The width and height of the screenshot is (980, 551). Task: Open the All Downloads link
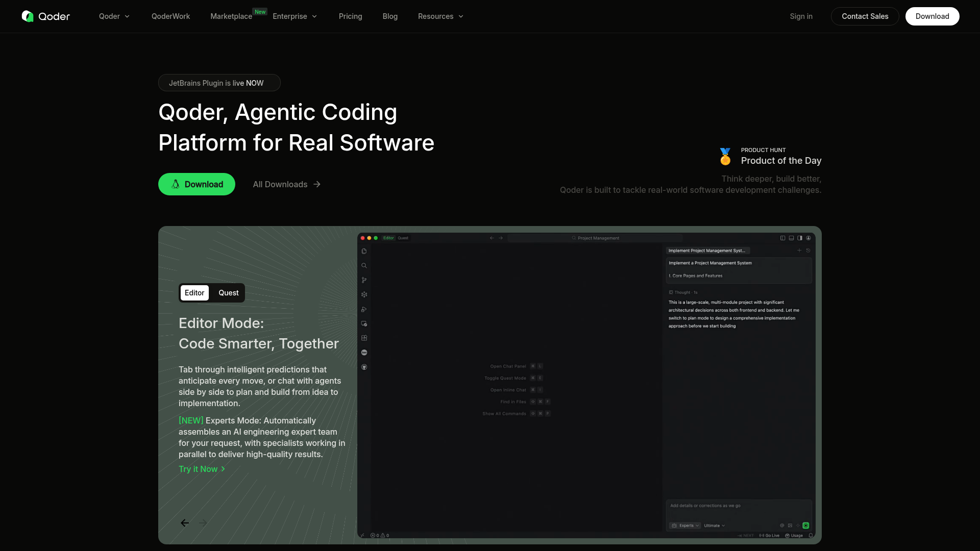287,184
